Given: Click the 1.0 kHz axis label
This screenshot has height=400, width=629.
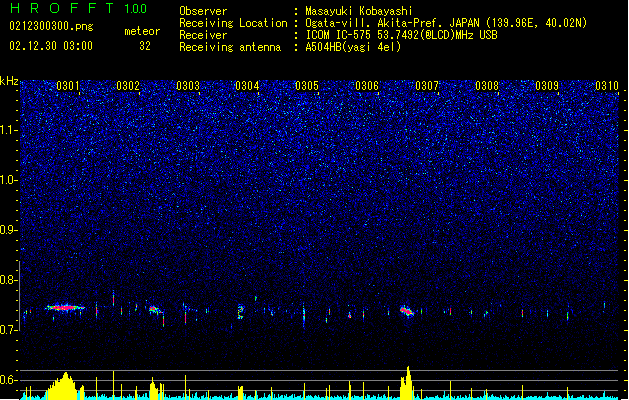Looking at the screenshot, I should (x=9, y=180).
